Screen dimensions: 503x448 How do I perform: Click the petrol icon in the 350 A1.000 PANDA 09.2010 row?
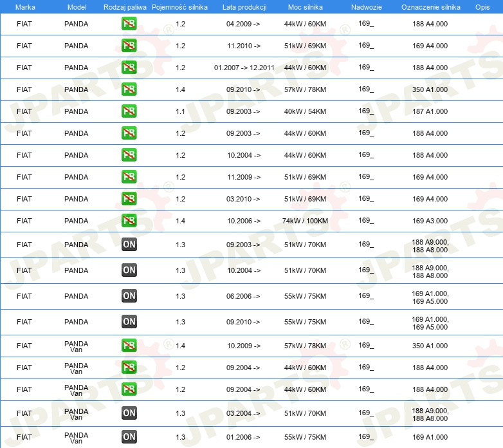(129, 89)
